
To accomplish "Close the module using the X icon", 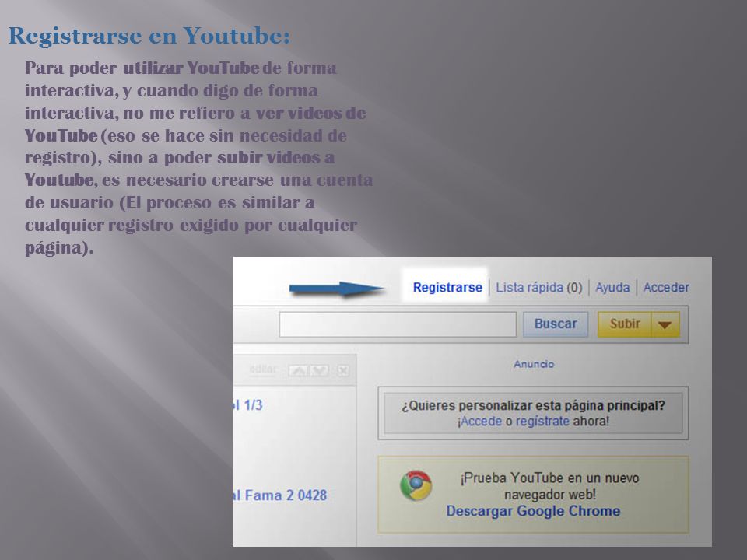I will click(343, 370).
